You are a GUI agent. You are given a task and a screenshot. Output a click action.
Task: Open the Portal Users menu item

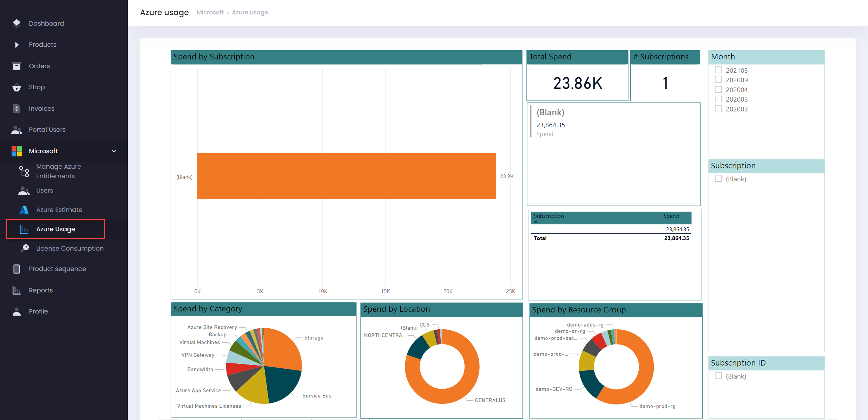click(x=47, y=130)
